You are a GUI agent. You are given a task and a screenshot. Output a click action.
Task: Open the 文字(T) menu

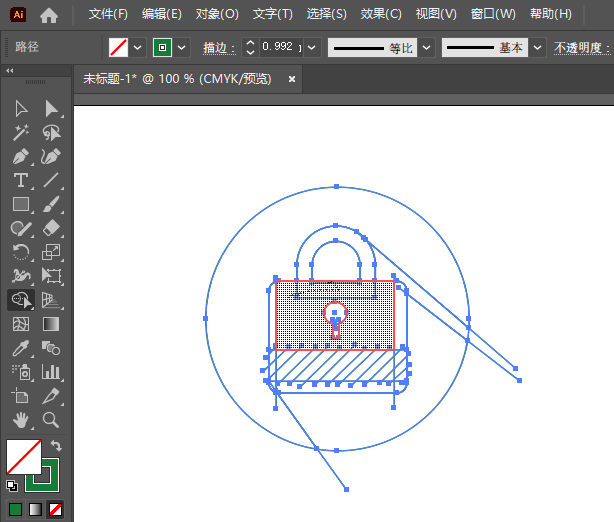click(273, 14)
